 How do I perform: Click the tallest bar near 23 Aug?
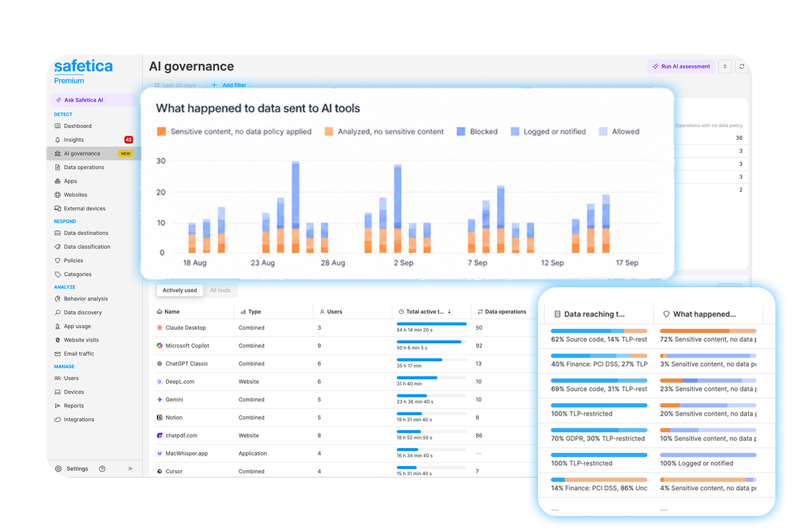295,207
